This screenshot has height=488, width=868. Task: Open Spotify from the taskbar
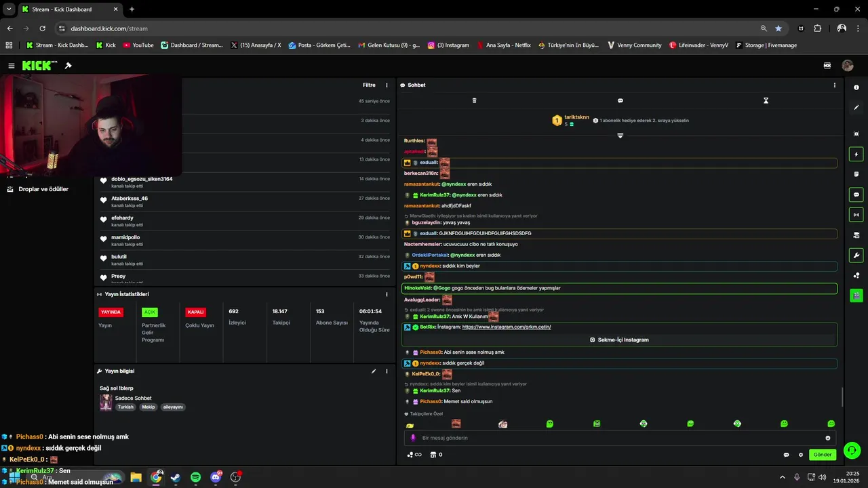(x=196, y=477)
